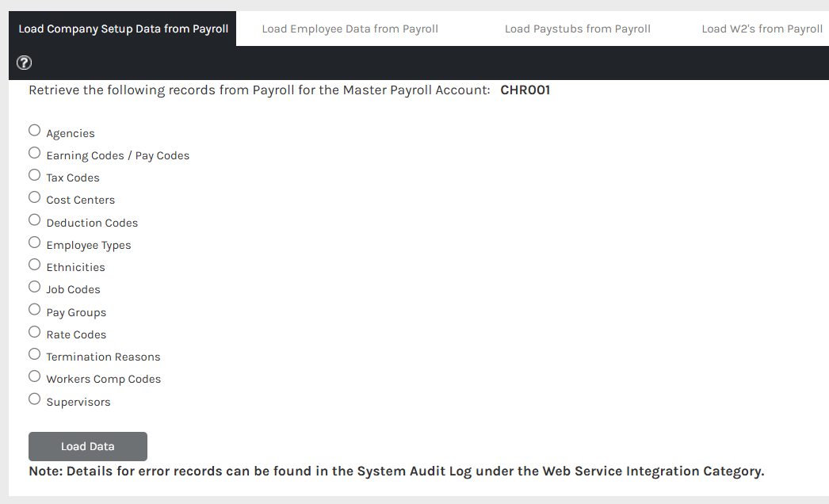Click the System Audit Log note text
This screenshot has width=829, height=504.
[x=396, y=472]
